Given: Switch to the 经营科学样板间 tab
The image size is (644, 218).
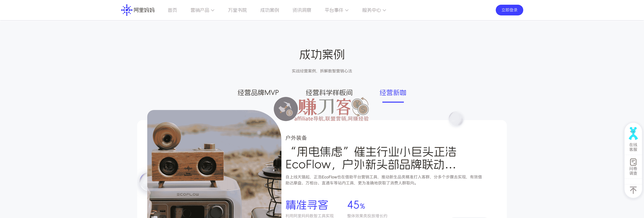Looking at the screenshot, I should click(x=329, y=93).
